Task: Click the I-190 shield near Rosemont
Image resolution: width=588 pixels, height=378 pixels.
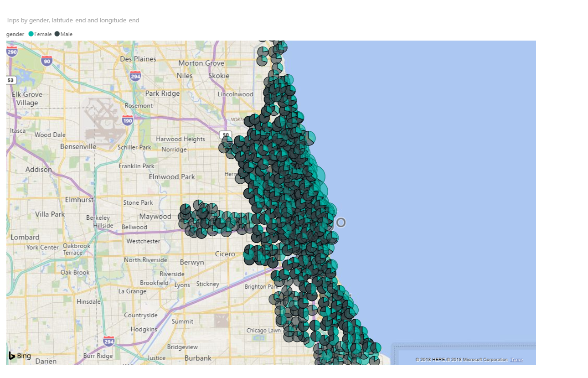Action: 128,120
